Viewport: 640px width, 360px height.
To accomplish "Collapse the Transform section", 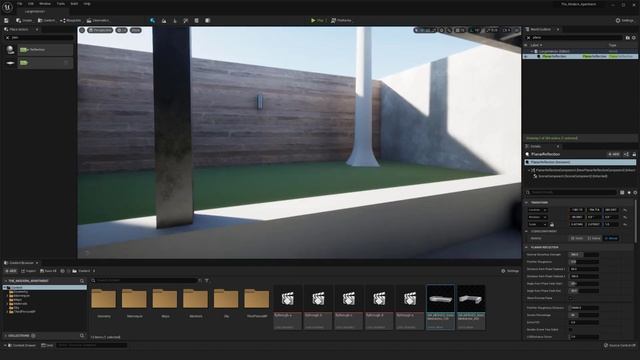I will click(x=527, y=202).
